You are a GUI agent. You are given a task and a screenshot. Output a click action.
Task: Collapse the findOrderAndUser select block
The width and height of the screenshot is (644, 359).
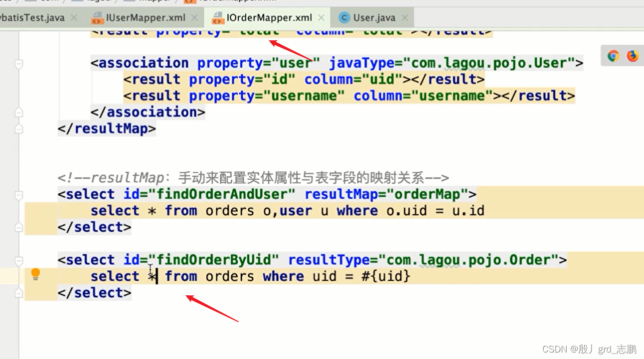[x=19, y=195]
